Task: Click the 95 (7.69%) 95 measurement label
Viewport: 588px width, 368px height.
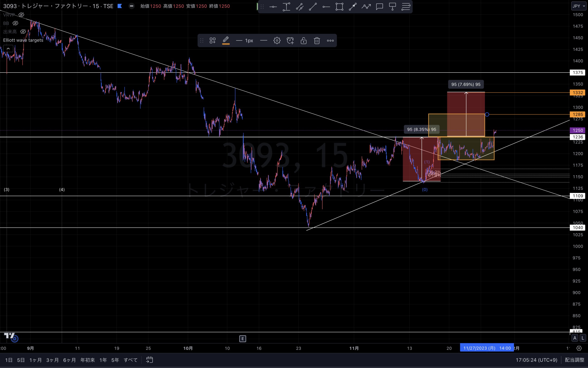Action: coord(466,85)
